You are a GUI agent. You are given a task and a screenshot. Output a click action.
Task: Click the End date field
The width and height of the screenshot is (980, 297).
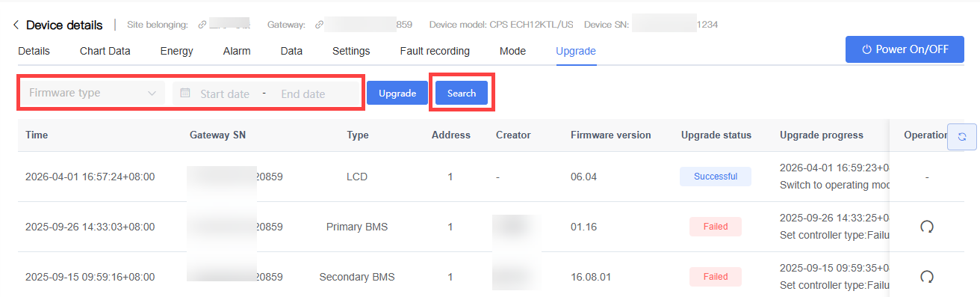pos(303,94)
